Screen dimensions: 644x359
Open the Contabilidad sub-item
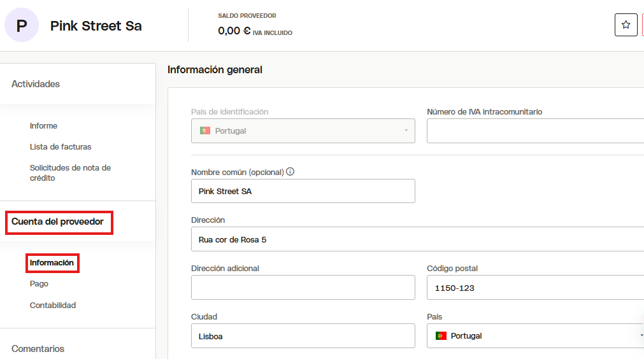point(53,305)
